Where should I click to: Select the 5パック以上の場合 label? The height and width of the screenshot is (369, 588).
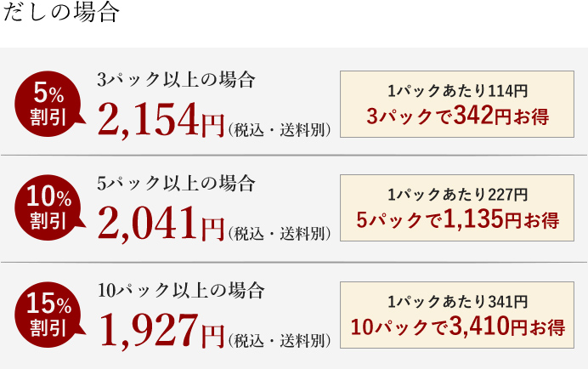[176, 184]
